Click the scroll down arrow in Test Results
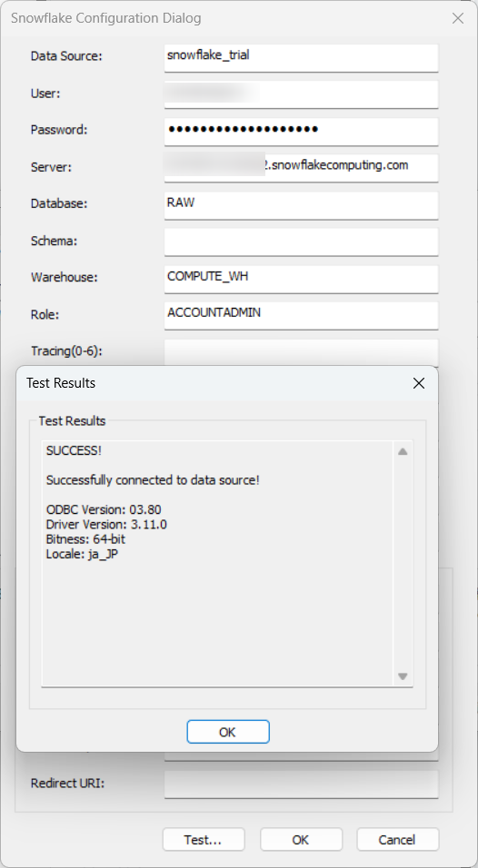This screenshot has width=478, height=868. [x=403, y=676]
